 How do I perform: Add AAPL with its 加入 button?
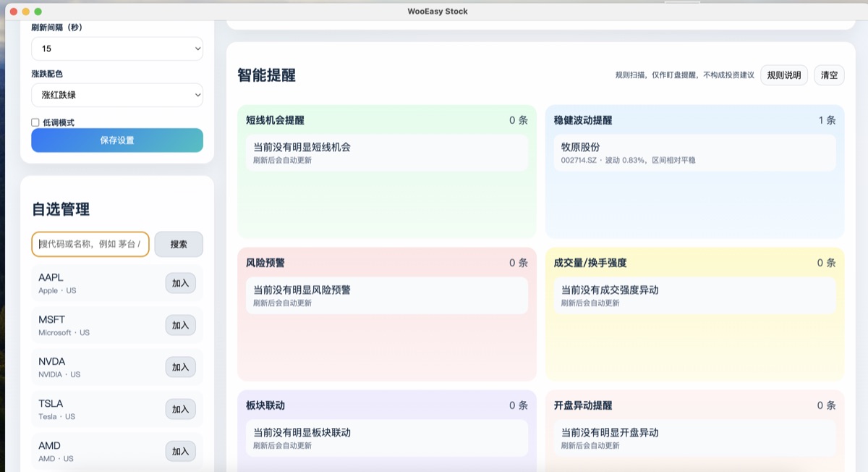click(180, 283)
